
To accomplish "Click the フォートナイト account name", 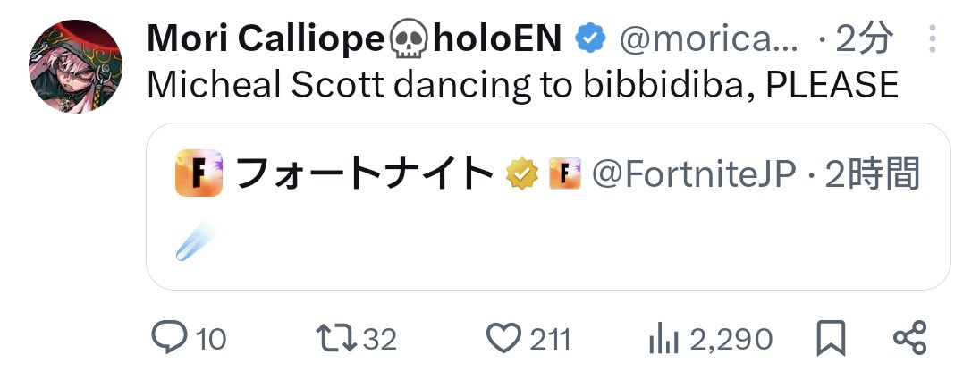I will [364, 174].
